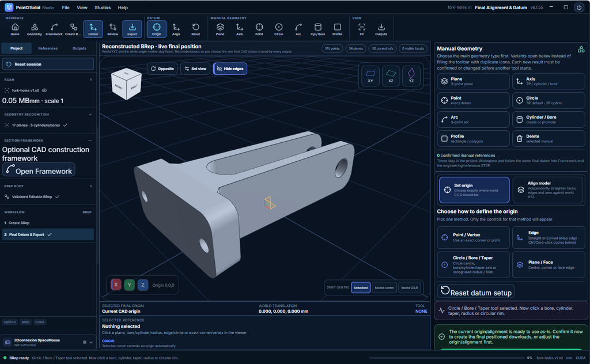Viewport: 590px width, 364px height.
Task: Toggle the X axis button
Action: [116, 285]
